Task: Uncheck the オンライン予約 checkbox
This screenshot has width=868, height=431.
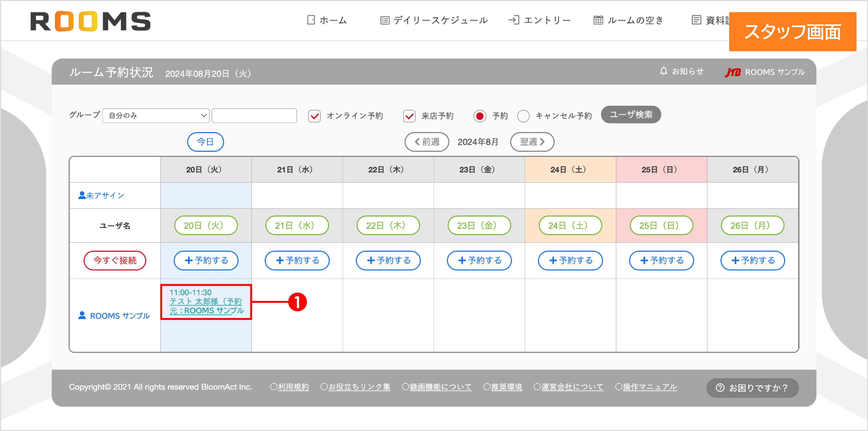Action: click(x=314, y=116)
